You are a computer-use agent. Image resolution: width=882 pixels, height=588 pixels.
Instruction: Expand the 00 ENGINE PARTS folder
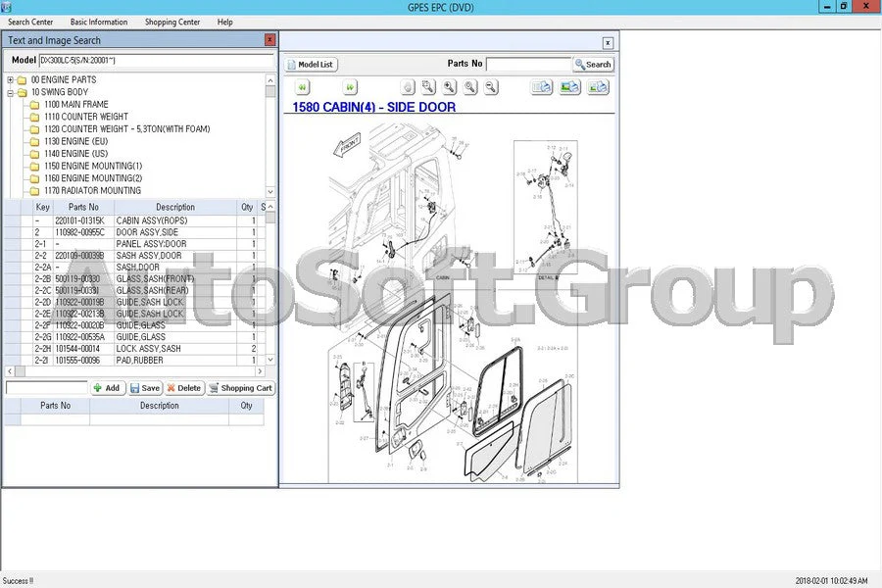pyautogui.click(x=10, y=79)
